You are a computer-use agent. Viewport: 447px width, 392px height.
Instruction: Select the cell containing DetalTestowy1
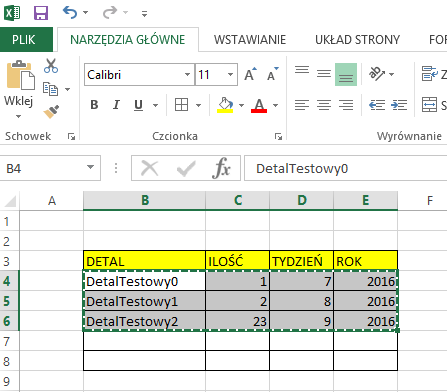(144, 301)
